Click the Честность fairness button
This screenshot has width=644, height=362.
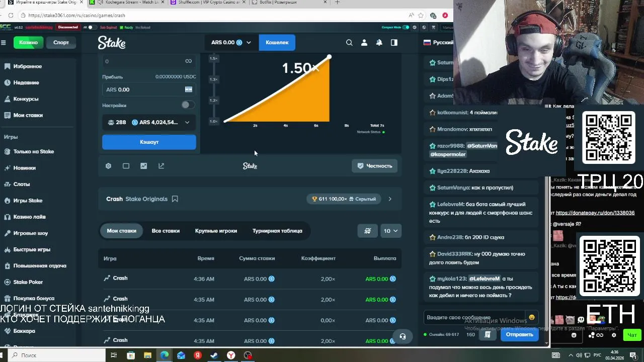pos(375,166)
